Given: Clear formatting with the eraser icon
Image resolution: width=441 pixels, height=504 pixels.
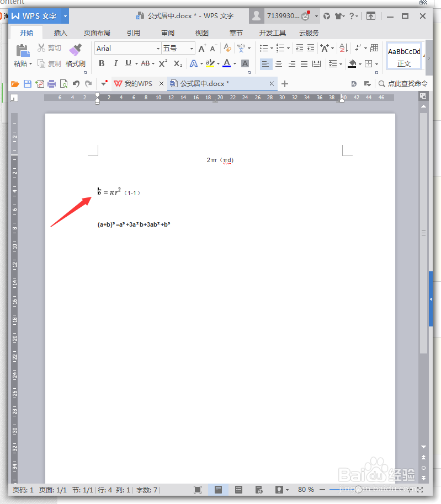Looking at the screenshot, I should pos(227,48).
